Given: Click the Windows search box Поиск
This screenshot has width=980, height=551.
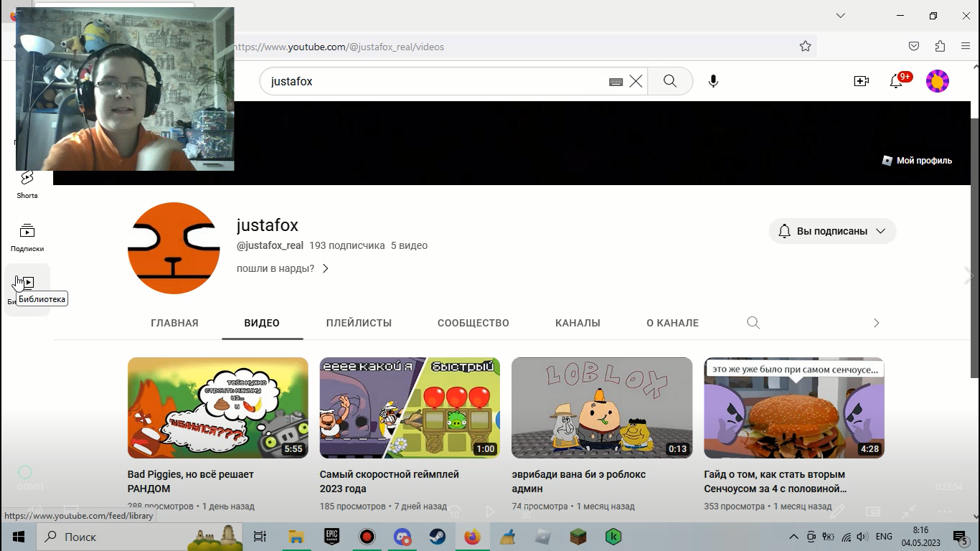Looking at the screenshot, I should 138,537.
